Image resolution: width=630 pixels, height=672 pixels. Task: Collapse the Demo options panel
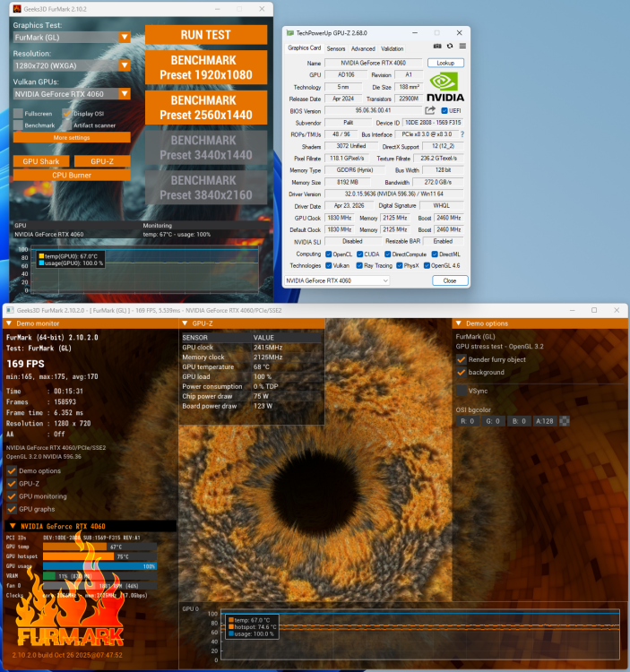(x=459, y=323)
